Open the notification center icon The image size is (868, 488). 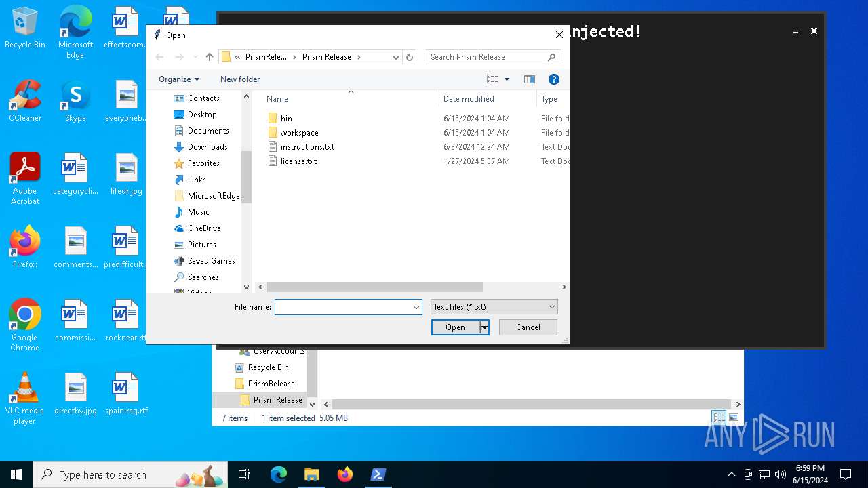click(x=846, y=474)
